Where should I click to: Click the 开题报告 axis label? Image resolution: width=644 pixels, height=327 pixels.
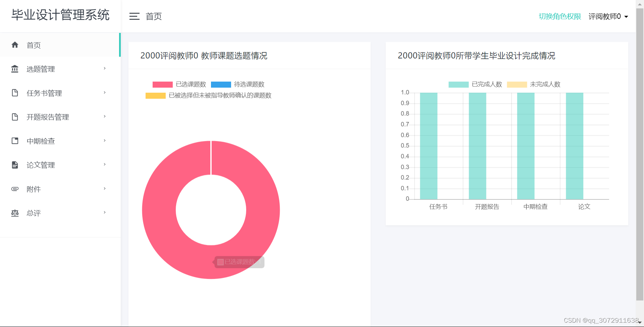coord(487,207)
